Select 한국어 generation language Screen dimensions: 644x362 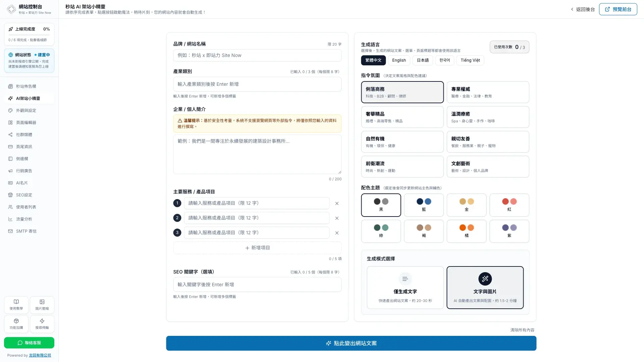[444, 60]
